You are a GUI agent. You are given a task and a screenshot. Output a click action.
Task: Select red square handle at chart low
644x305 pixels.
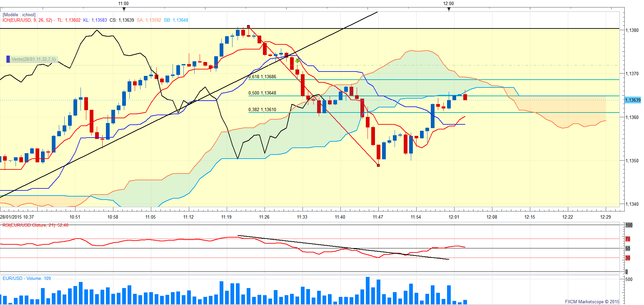[x=378, y=165]
